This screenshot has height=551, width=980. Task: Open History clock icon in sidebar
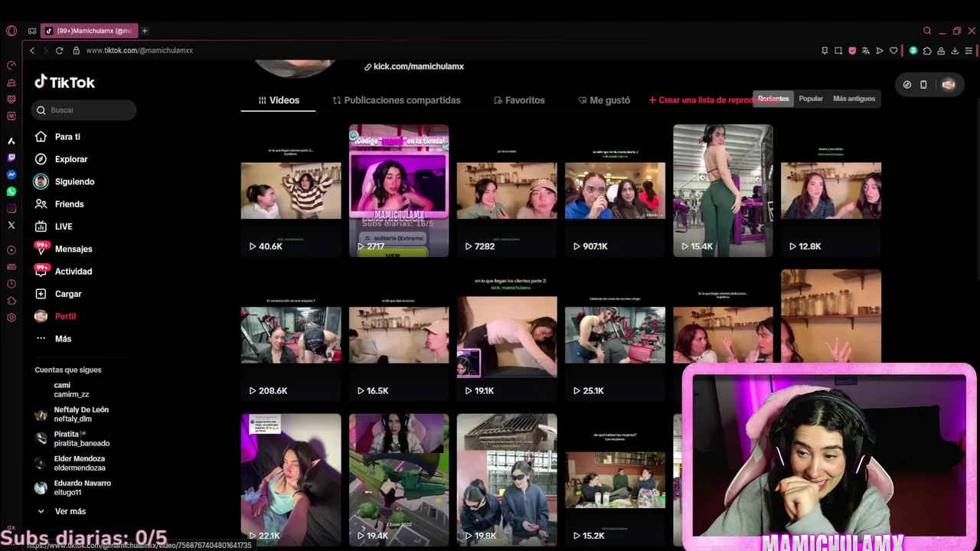pos(11,284)
